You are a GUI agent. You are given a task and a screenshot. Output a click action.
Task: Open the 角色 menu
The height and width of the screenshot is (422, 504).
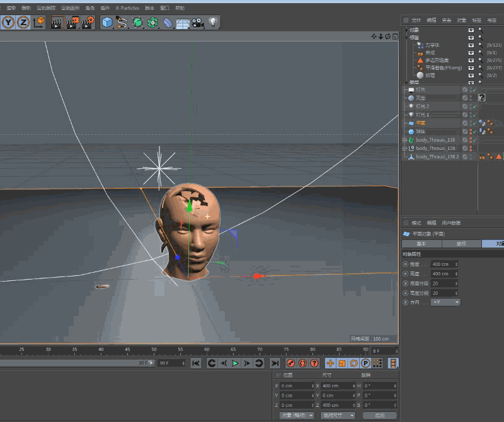point(90,8)
